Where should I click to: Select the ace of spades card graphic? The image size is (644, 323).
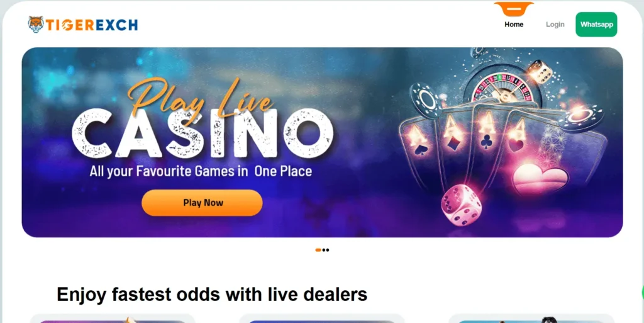pyautogui.click(x=419, y=139)
